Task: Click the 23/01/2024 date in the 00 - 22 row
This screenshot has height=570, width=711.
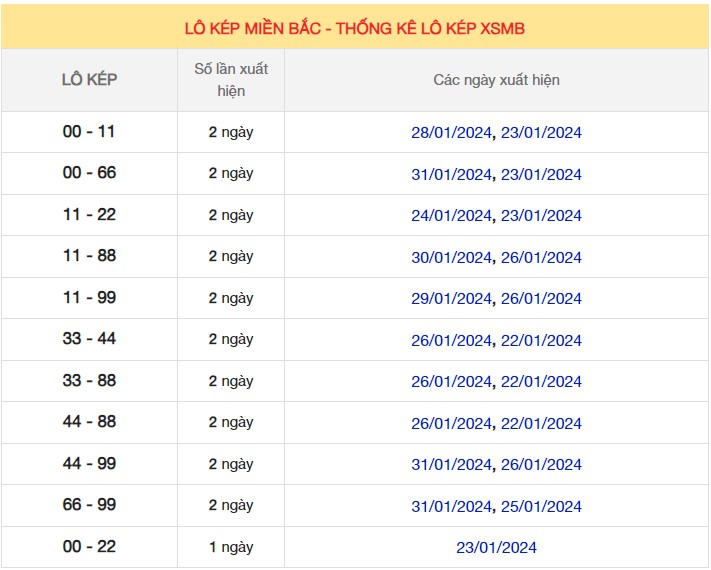Action: pyautogui.click(x=496, y=547)
